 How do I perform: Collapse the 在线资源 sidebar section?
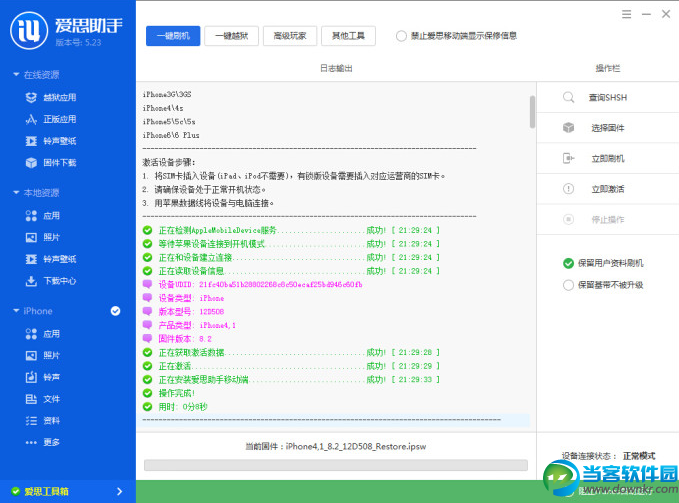15,75
